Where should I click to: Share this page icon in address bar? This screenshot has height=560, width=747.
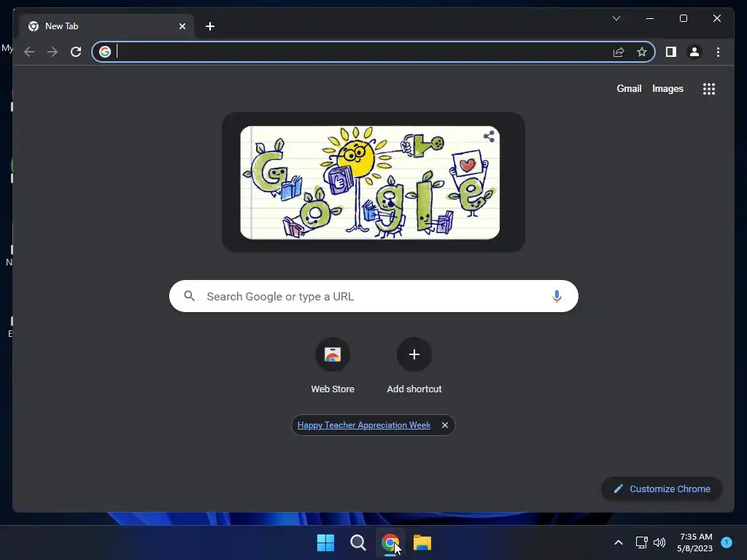click(x=619, y=52)
